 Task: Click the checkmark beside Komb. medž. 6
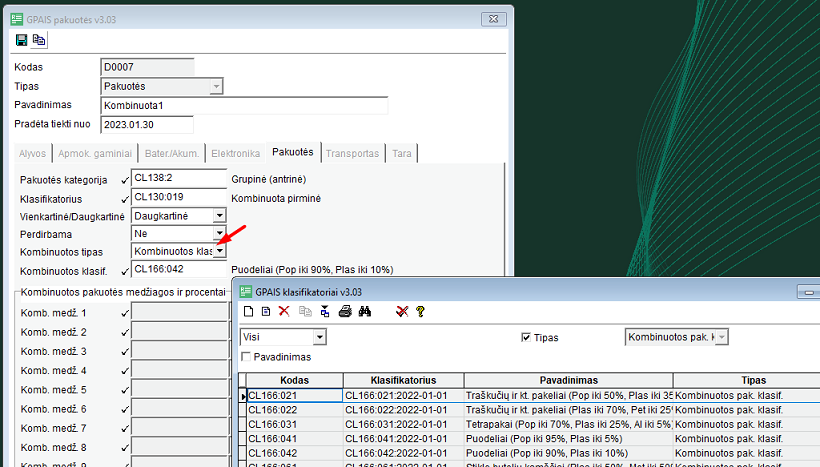pyautogui.click(x=125, y=409)
